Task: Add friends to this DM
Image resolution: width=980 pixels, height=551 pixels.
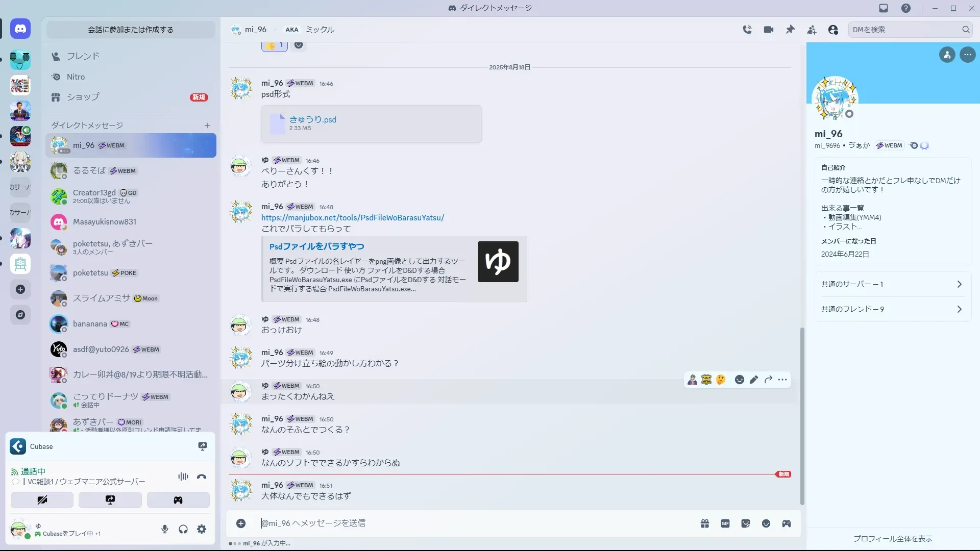Action: [x=812, y=30]
